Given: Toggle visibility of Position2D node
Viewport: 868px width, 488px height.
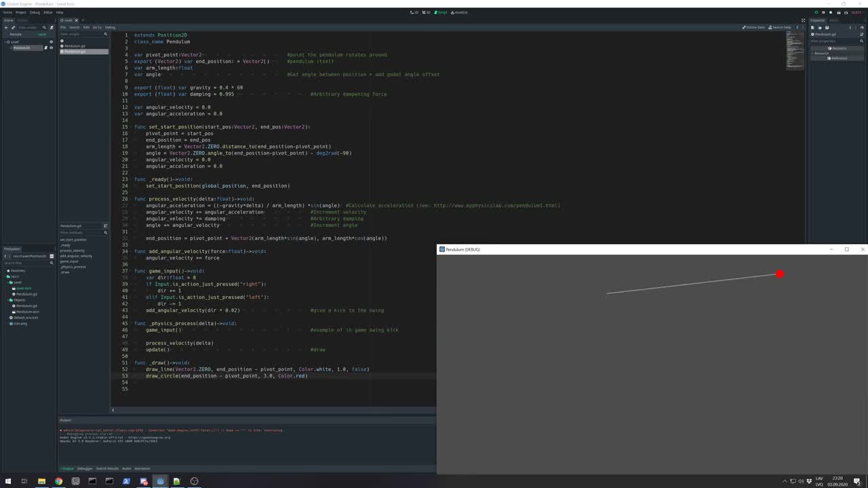Looking at the screenshot, I should point(51,47).
